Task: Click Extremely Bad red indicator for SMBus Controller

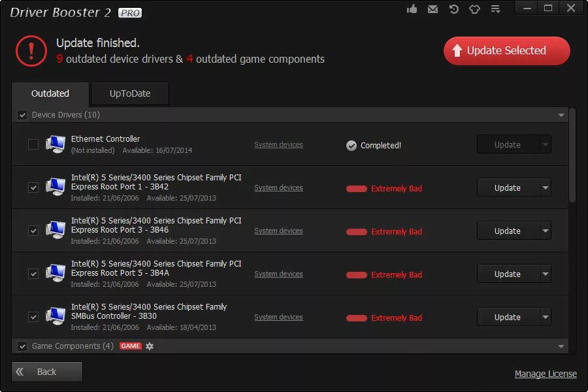Action: coord(357,318)
